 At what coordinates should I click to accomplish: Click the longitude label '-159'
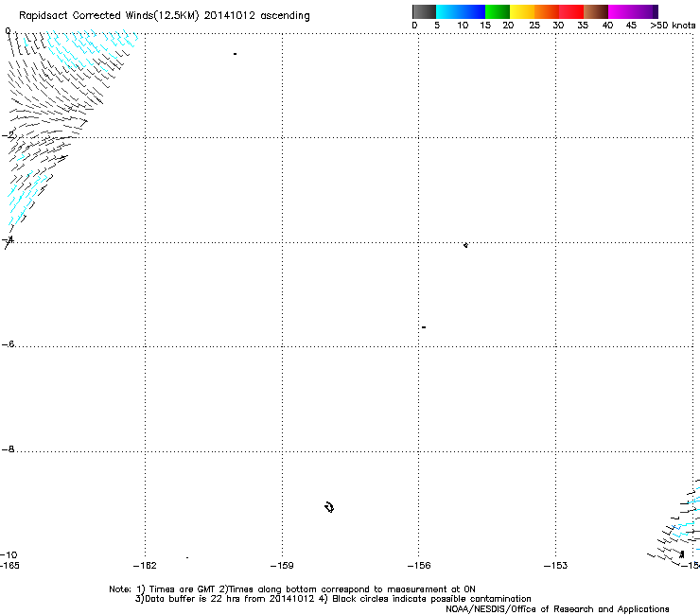click(x=282, y=566)
